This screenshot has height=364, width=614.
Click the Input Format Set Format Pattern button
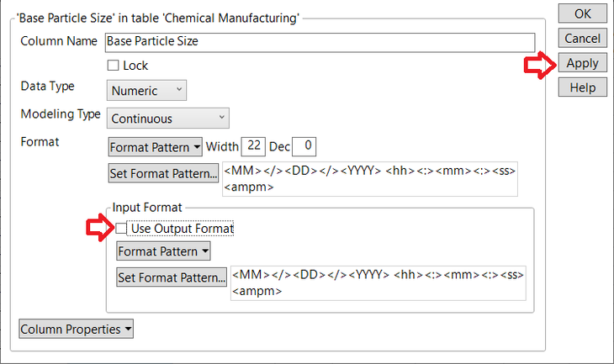172,277
